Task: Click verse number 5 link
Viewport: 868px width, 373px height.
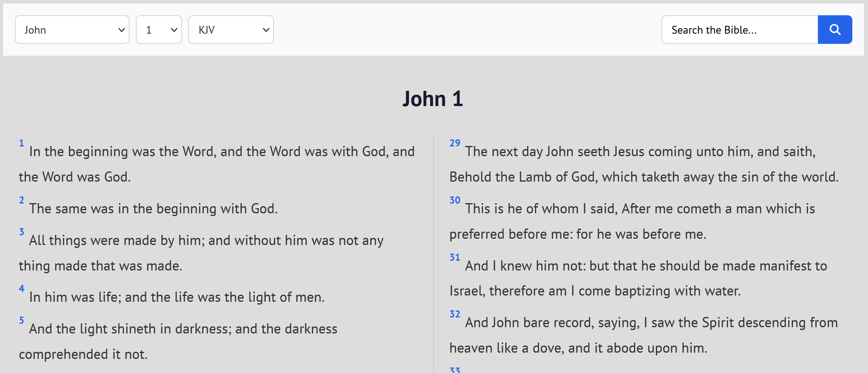Action: [x=22, y=321]
